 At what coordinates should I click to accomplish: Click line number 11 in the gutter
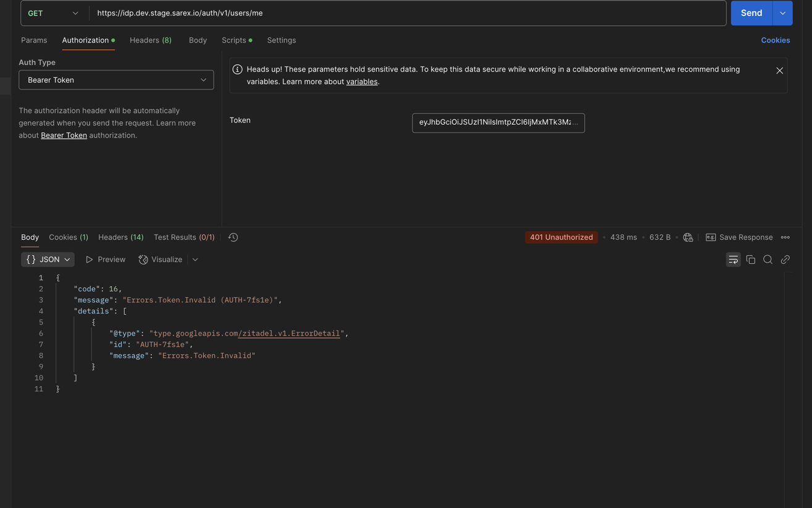pyautogui.click(x=39, y=389)
